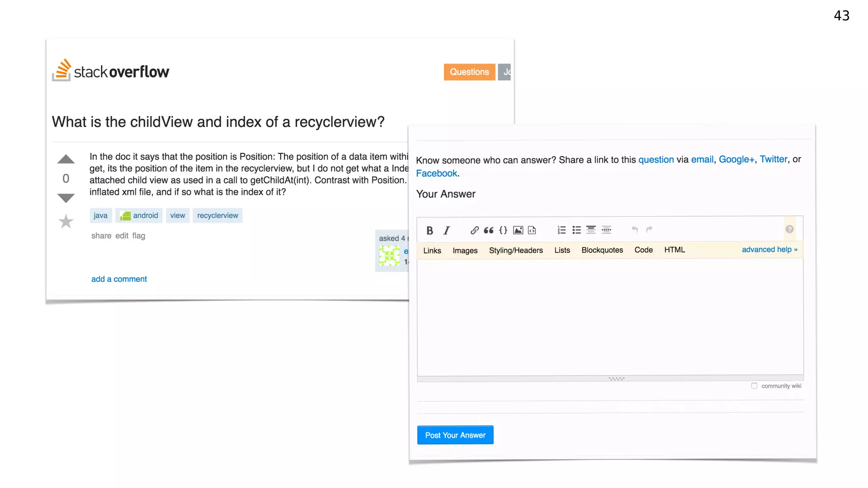Favorite the question using star icon
The width and height of the screenshot is (868, 488).
(x=66, y=221)
